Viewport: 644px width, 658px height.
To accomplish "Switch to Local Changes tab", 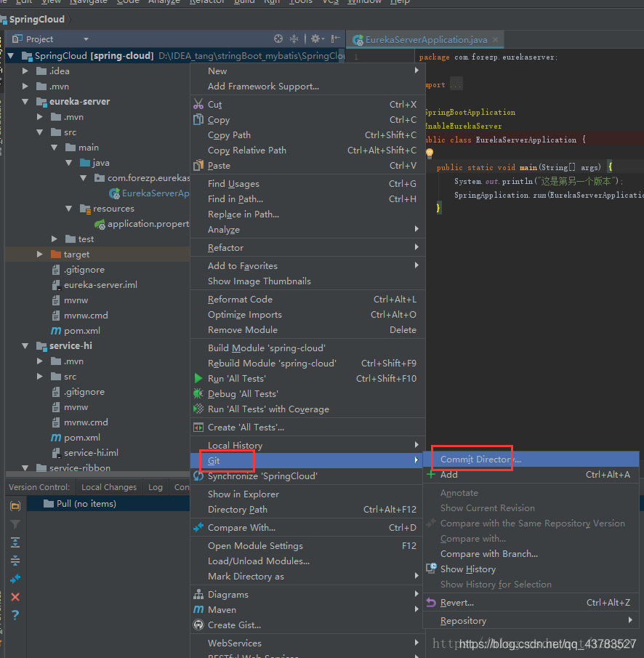I will pos(109,487).
